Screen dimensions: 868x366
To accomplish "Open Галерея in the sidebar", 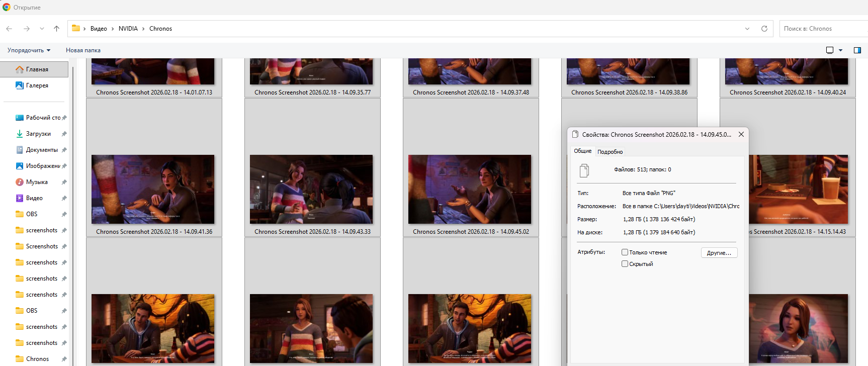I will (x=34, y=85).
